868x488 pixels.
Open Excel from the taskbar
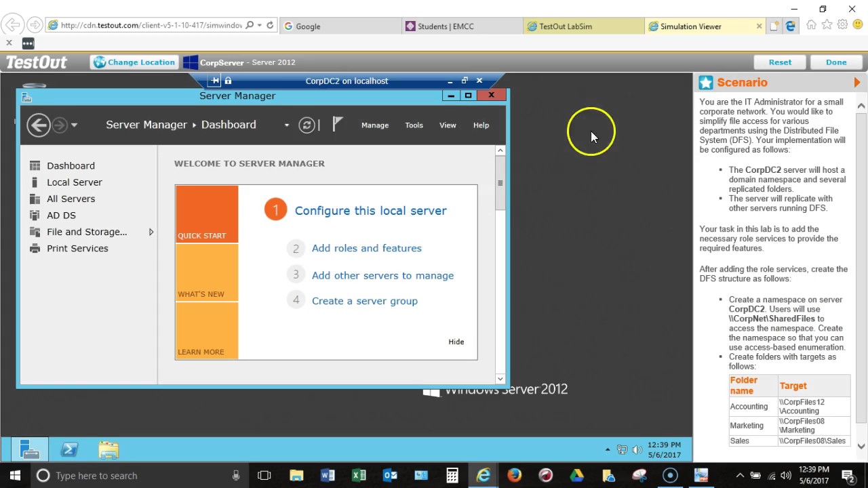point(359,476)
